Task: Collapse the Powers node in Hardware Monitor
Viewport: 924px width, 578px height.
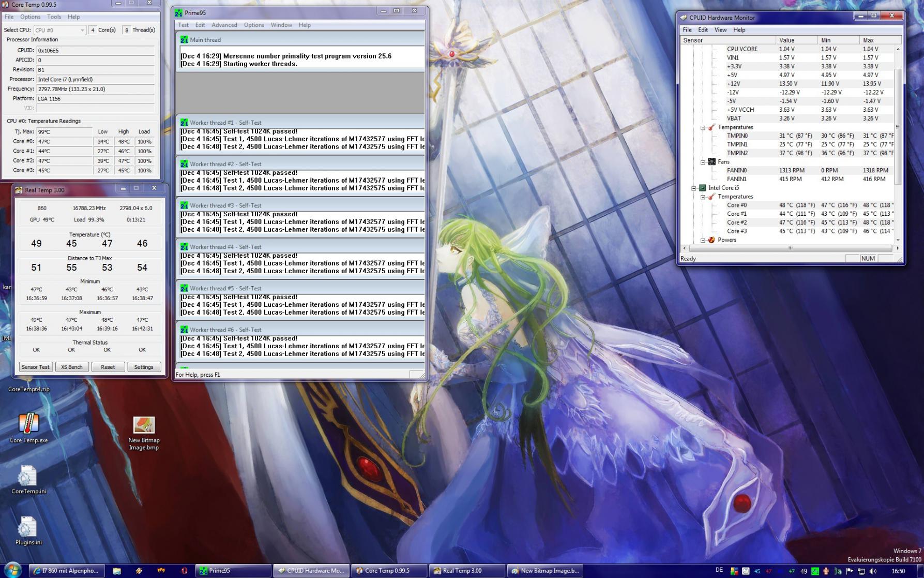Action: [703, 240]
